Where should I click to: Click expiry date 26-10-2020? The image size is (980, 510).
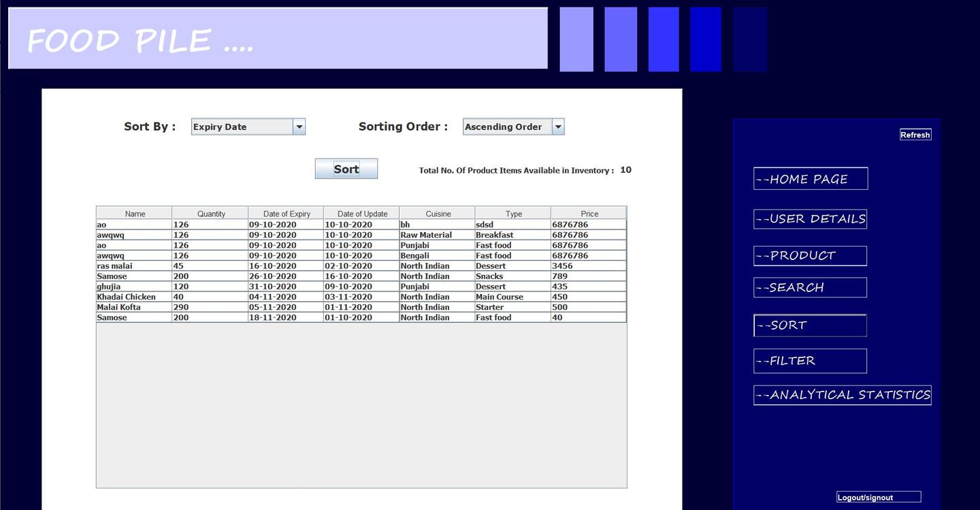click(286, 276)
